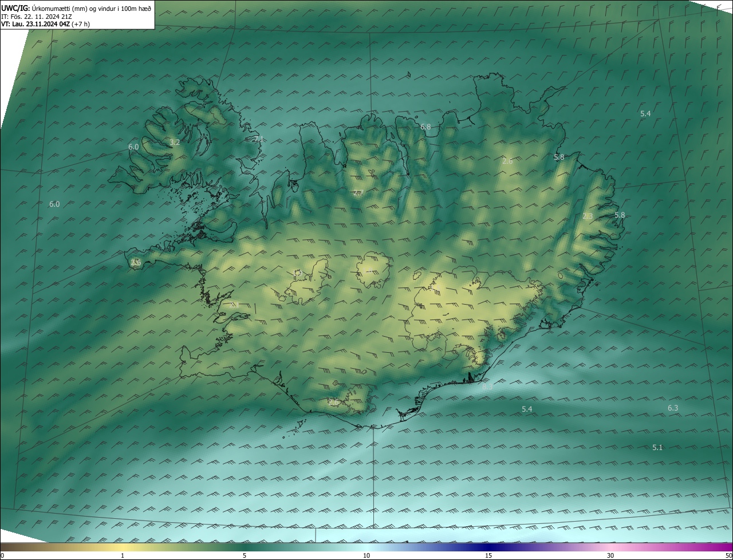Click the title line 'UWC/IG: Úrkomumætti (mm) og vindur'
The height and width of the screenshot is (560, 733).
click(76, 7)
